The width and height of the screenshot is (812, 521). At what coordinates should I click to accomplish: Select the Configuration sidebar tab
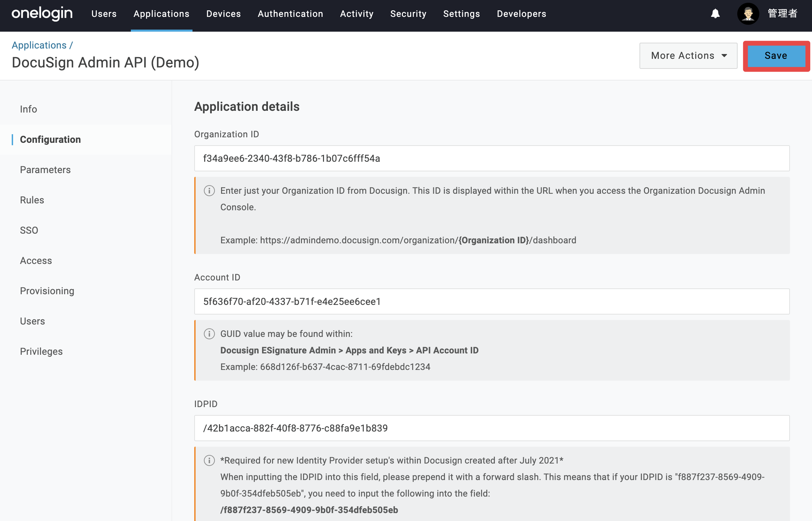coord(50,139)
